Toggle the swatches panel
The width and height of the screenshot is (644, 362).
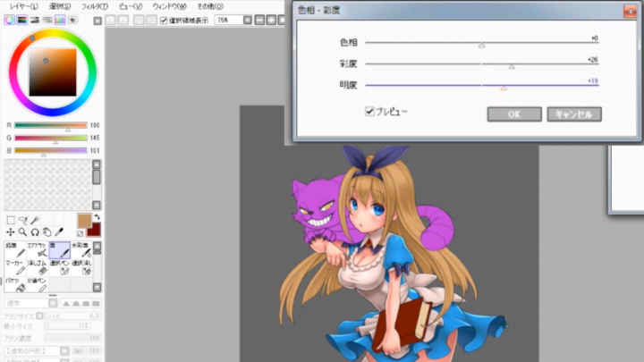point(60,20)
